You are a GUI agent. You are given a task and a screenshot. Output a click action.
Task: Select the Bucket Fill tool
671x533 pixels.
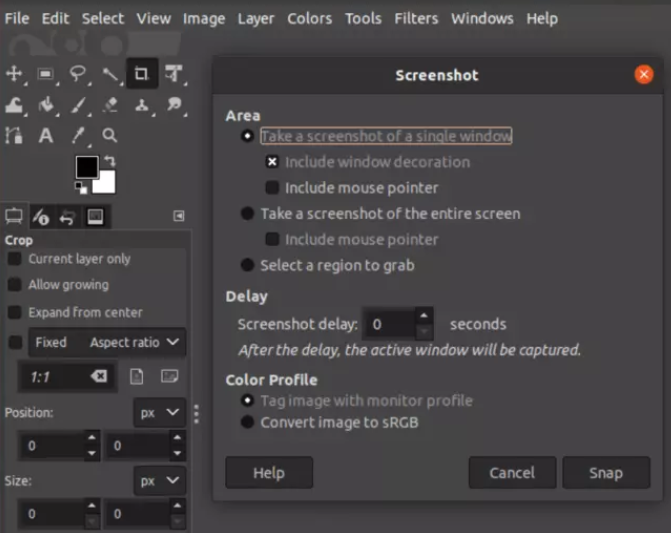46,105
